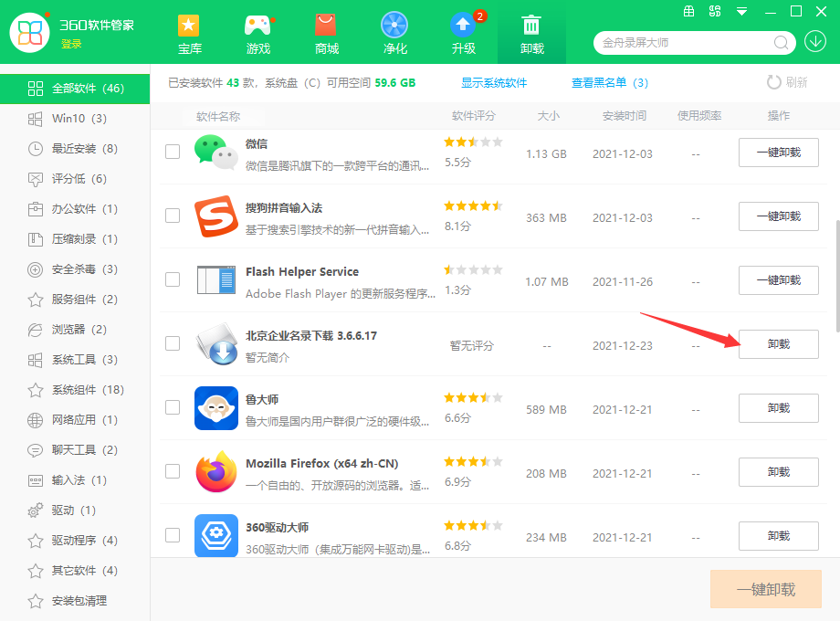This screenshot has width=840, height=621.
Task: Check the Mozilla Firefox row checkbox
Action: [x=173, y=471]
